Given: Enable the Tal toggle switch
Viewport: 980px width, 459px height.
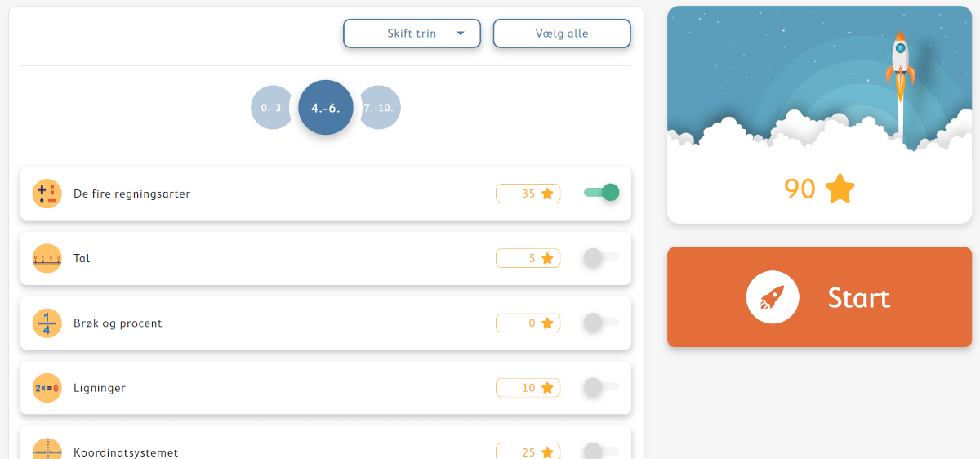Looking at the screenshot, I should point(602,257).
